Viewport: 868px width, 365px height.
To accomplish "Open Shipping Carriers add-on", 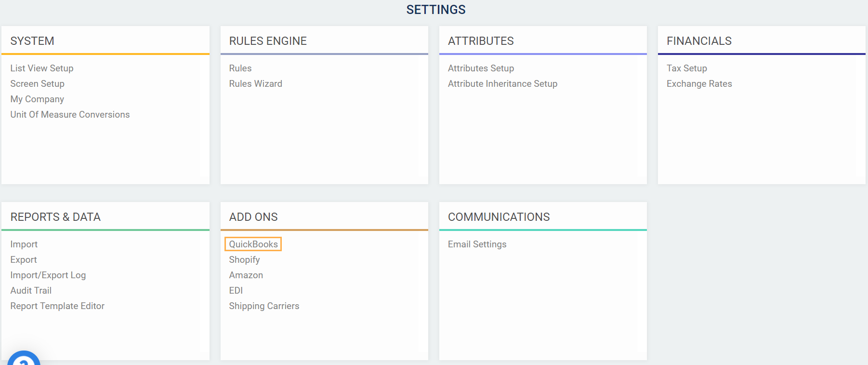I will [264, 306].
